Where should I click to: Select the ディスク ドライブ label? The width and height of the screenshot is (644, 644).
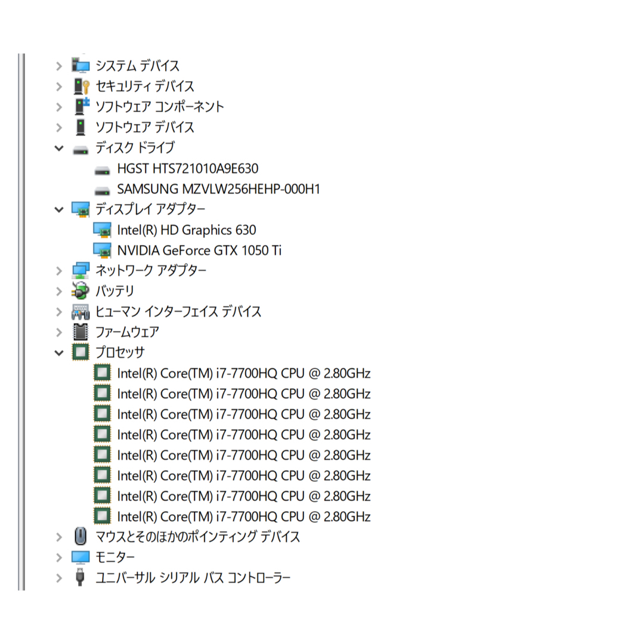click(x=135, y=148)
